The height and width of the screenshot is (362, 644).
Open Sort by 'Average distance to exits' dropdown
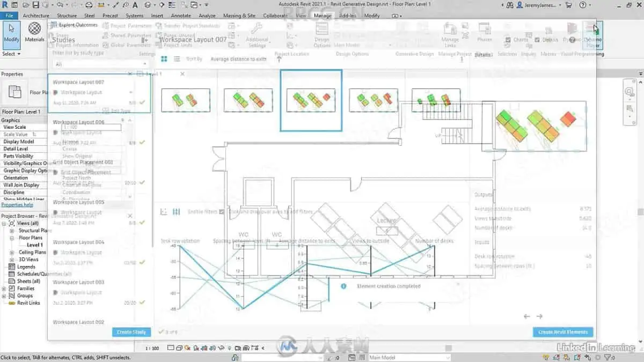238,59
